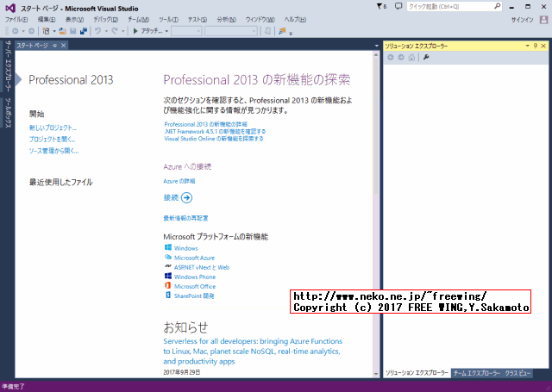Open the toolbar overflow options arrow
The width and height of the screenshot is (552, 392).
pyautogui.click(x=291, y=33)
